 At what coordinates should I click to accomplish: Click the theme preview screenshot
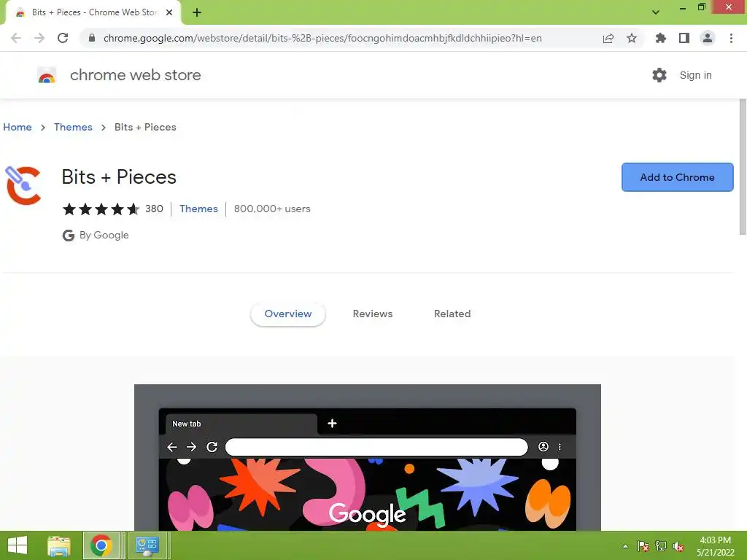[368, 457]
